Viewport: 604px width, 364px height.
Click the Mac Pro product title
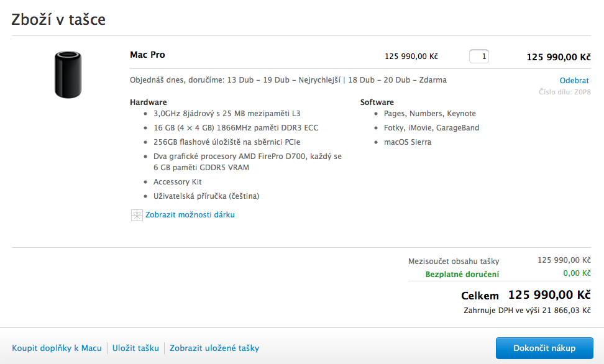point(147,55)
